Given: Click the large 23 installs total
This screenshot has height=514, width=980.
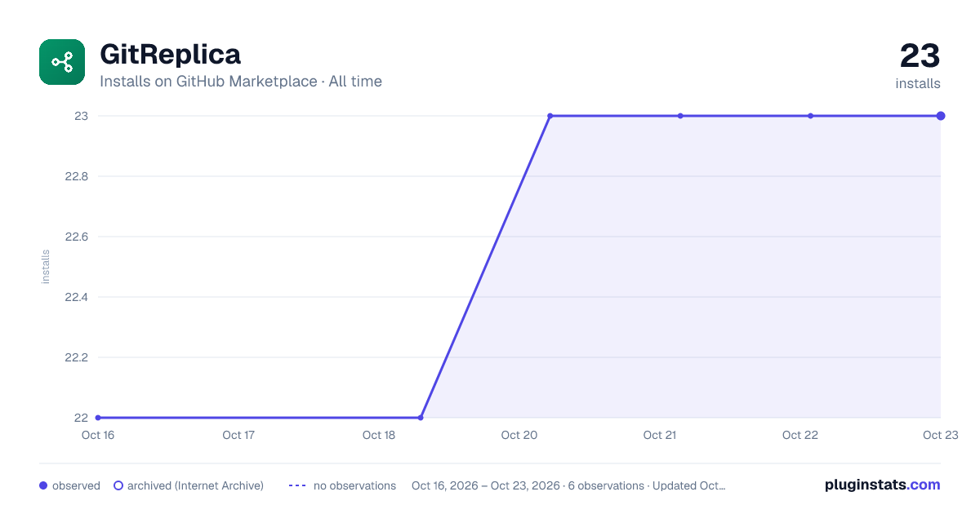Looking at the screenshot, I should point(920,56).
